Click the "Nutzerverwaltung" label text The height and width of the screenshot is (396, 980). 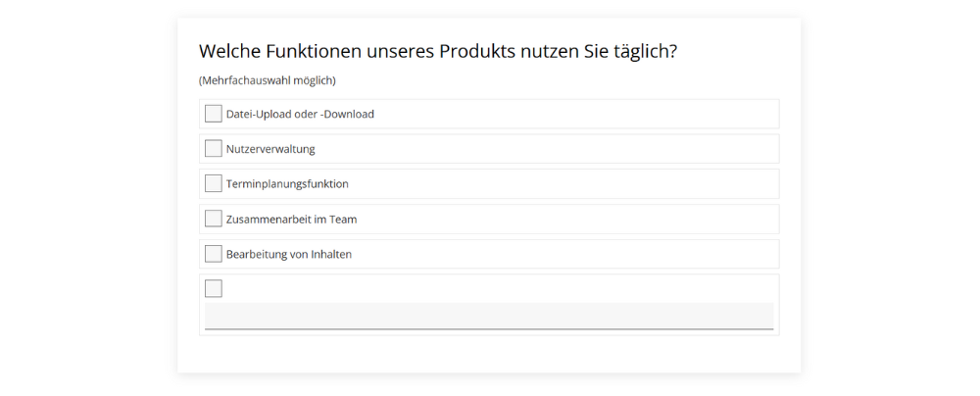(270, 149)
